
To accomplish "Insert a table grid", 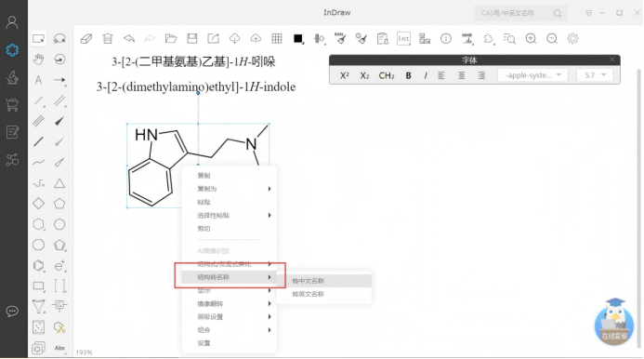I will (x=277, y=39).
